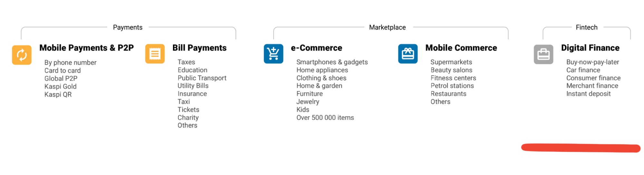Select the Kaspi QR list item
This screenshot has width=644, height=175.
pos(58,95)
